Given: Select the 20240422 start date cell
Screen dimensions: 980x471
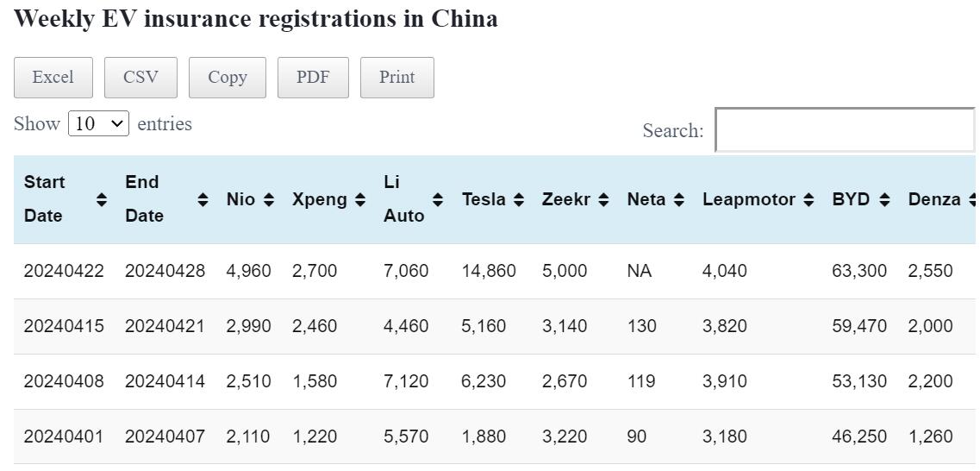Looking at the screenshot, I should coord(64,271).
